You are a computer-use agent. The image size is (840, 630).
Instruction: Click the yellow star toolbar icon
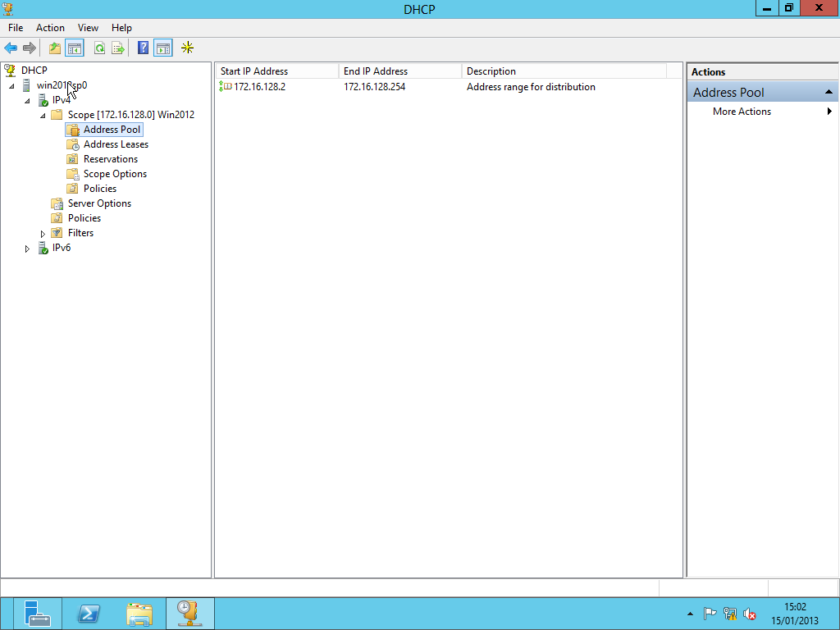[187, 48]
